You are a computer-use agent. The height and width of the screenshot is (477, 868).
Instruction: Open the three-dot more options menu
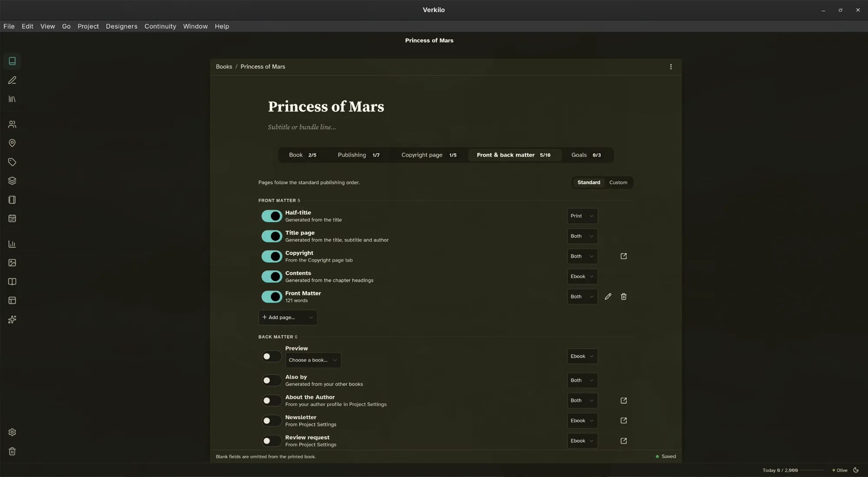pyautogui.click(x=671, y=67)
